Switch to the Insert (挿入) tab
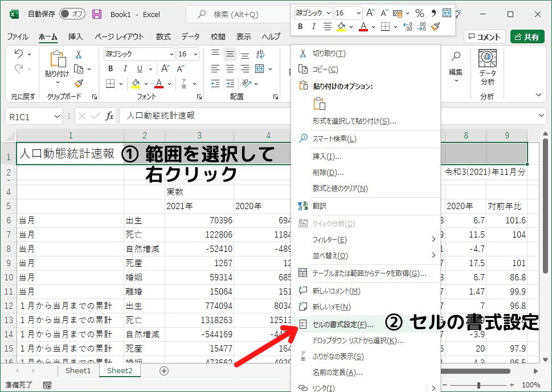552x392 pixels. pos(75,36)
